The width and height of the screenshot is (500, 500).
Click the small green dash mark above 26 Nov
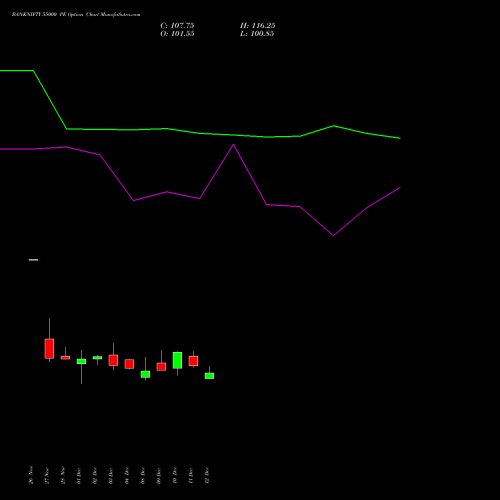[33, 260]
